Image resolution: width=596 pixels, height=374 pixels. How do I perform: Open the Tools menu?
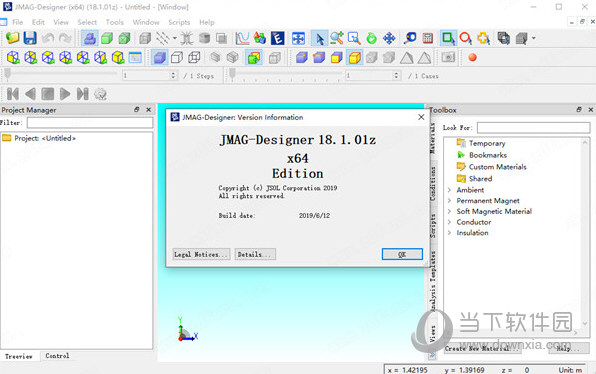[x=114, y=22]
